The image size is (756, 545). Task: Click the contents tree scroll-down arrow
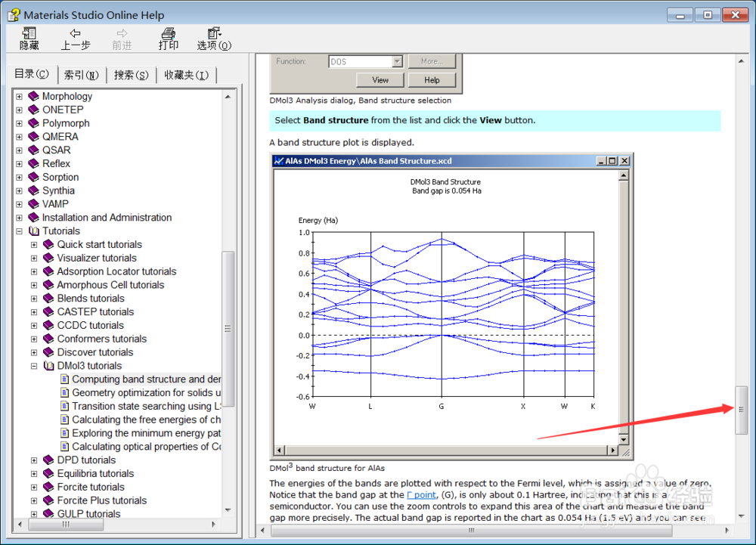228,509
